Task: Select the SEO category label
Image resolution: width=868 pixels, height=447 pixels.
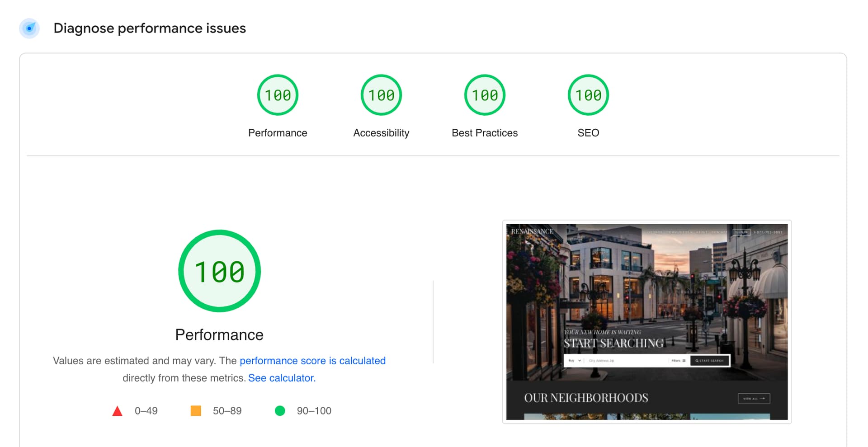Action: tap(588, 133)
